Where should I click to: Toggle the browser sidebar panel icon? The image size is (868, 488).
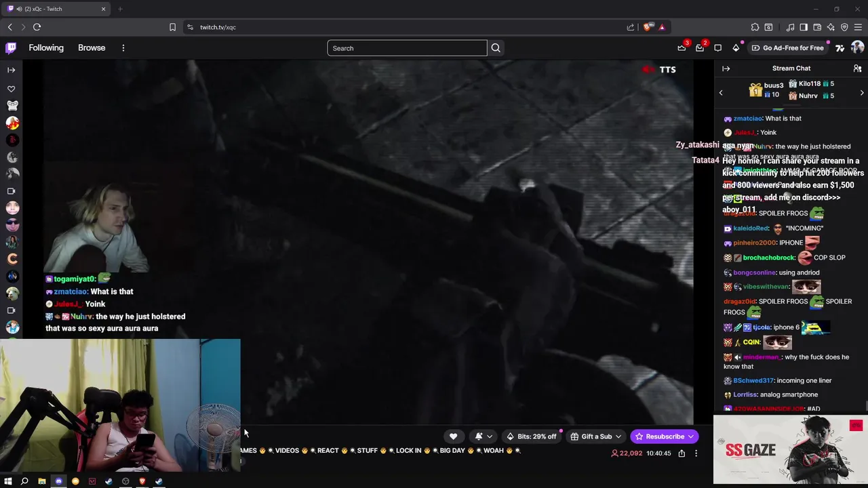[804, 27]
